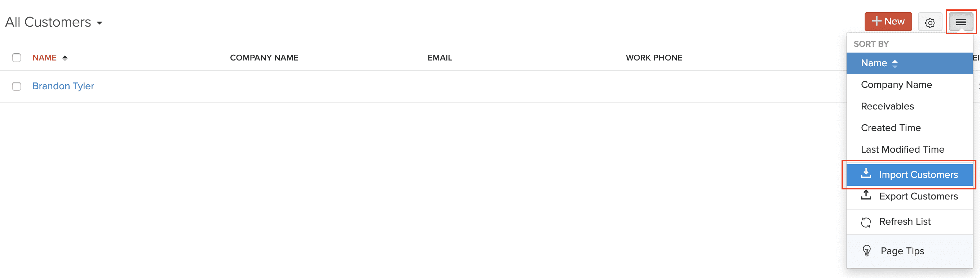Click the Import Customers download icon

click(866, 174)
